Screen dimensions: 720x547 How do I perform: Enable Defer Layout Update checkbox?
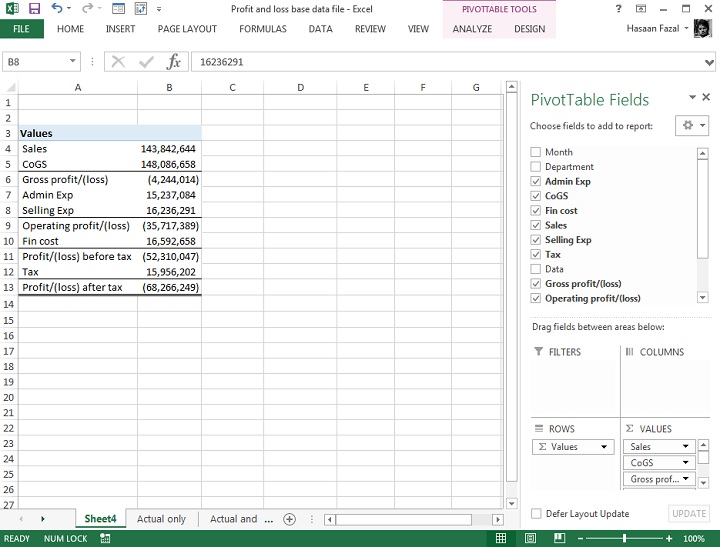(x=536, y=513)
